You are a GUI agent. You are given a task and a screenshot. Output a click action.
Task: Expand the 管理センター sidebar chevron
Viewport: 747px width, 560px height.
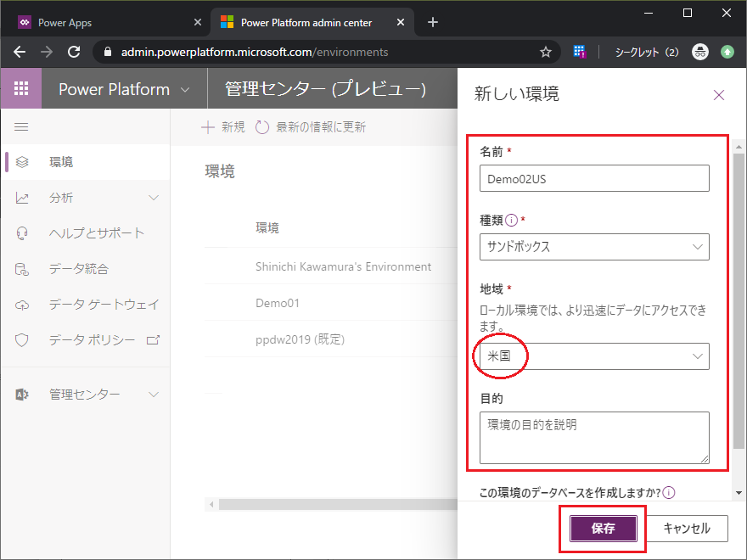tap(154, 395)
